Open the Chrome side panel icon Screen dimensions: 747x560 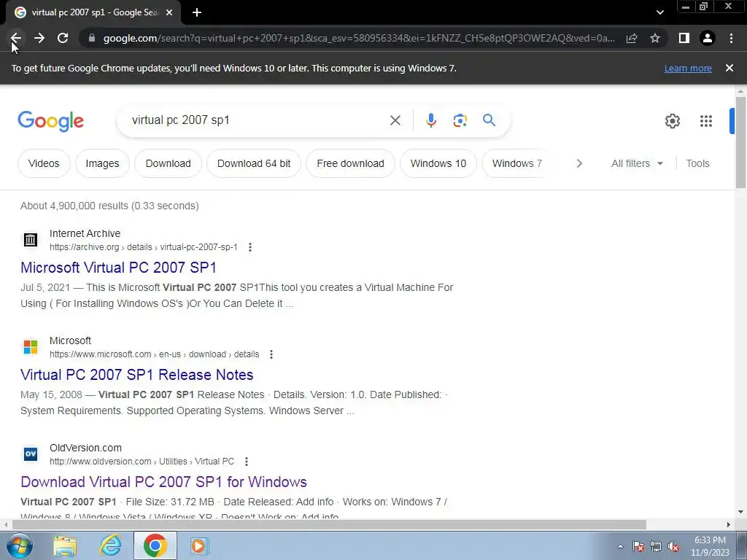[x=684, y=38]
